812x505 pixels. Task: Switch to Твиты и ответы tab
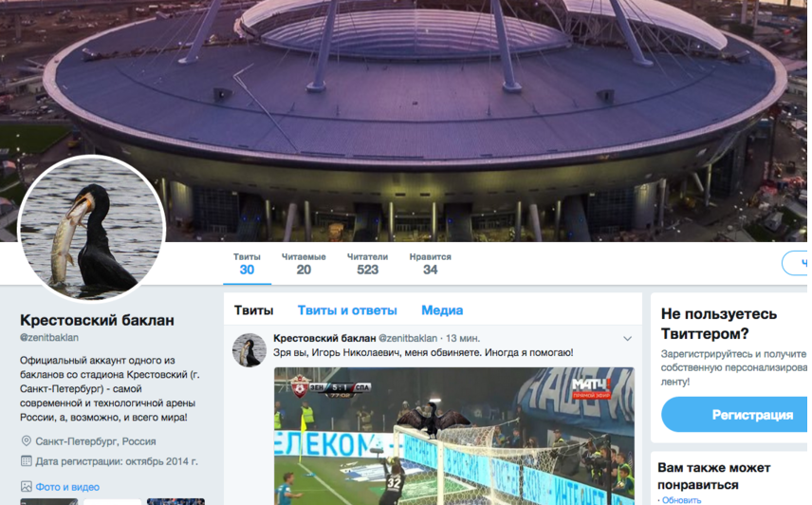coord(347,310)
